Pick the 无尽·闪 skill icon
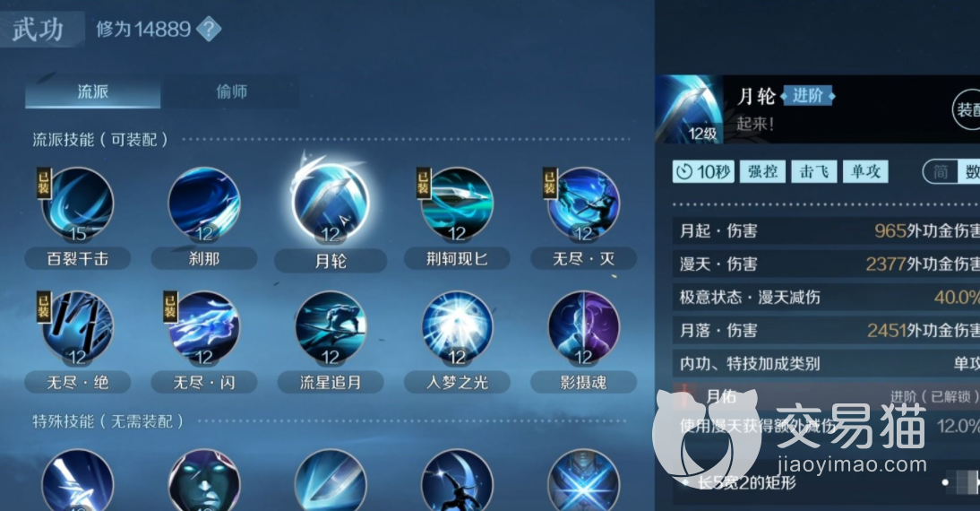 [x=204, y=328]
